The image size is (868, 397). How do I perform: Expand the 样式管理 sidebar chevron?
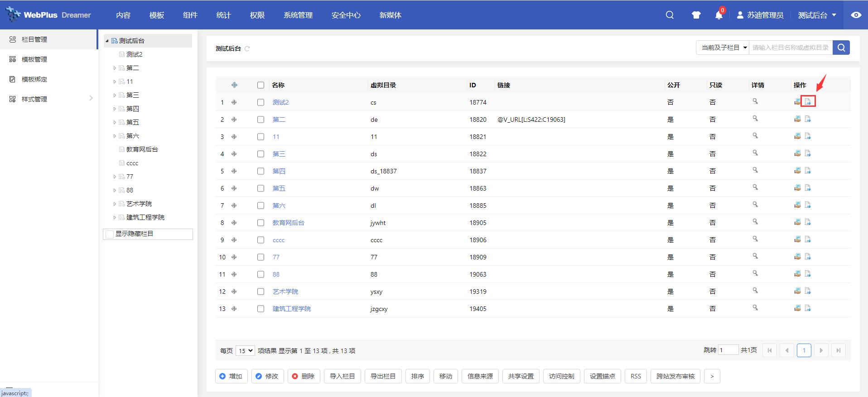click(x=91, y=98)
